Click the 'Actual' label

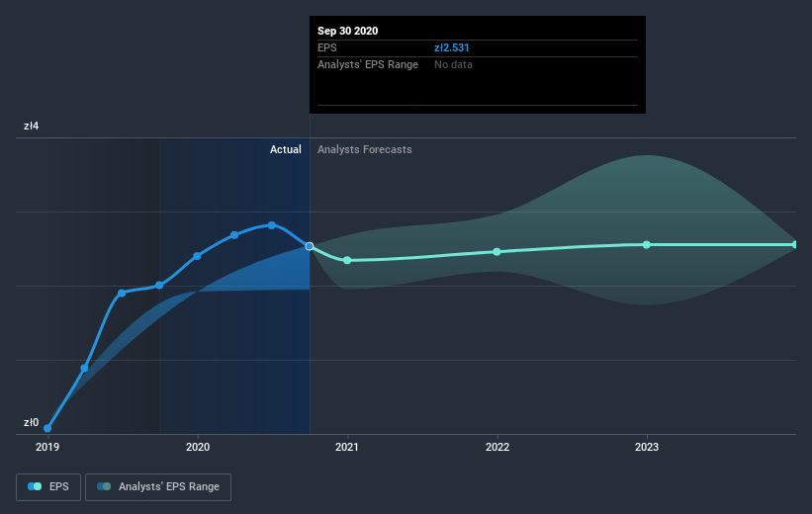286,149
